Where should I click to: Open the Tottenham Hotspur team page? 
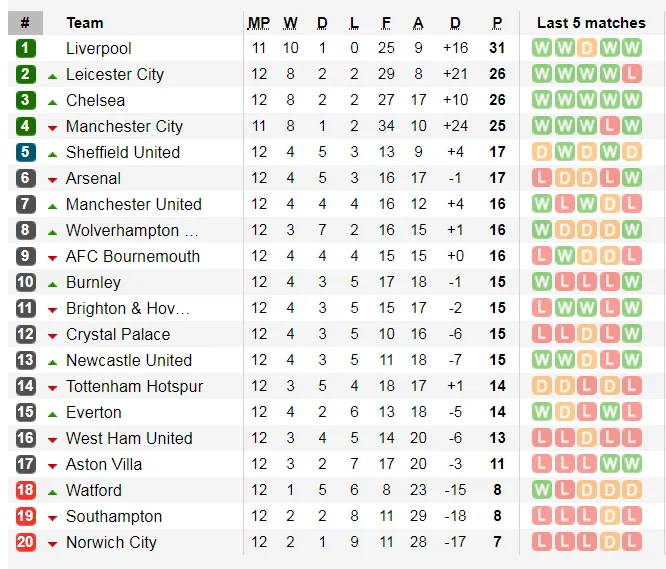coord(134,386)
